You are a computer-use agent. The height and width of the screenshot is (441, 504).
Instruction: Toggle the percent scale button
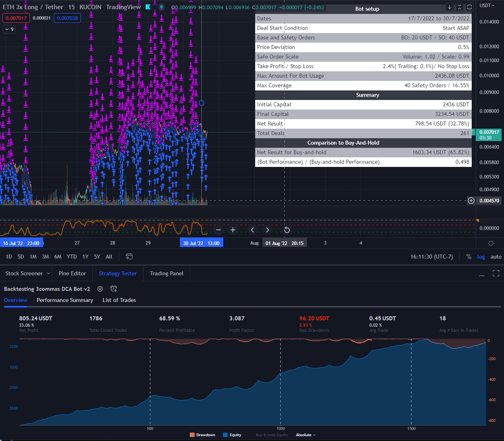tap(469, 257)
